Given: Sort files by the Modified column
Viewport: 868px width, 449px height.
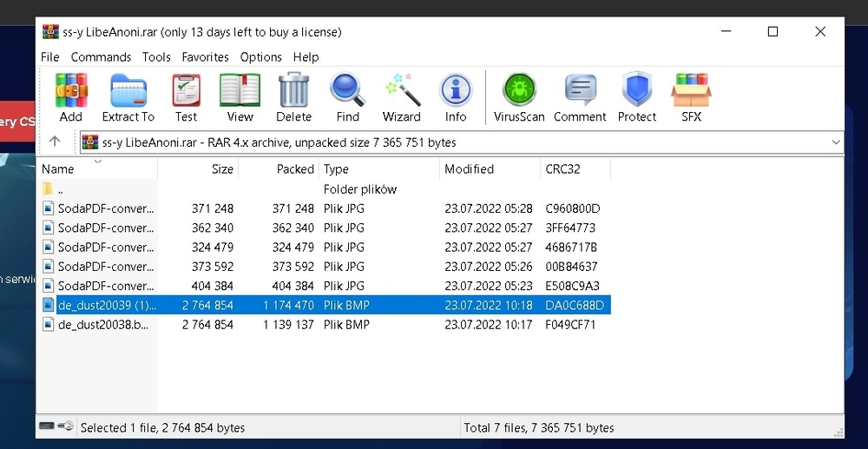Looking at the screenshot, I should pos(490,168).
